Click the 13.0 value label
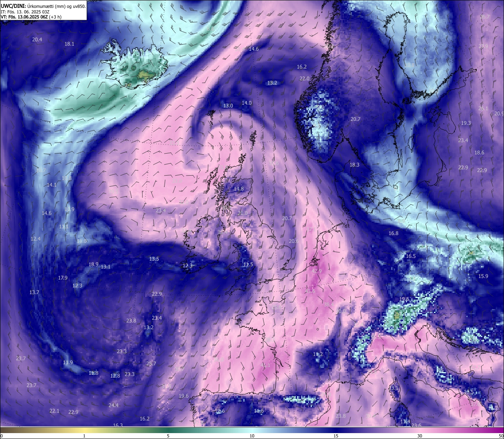 pos(228,106)
